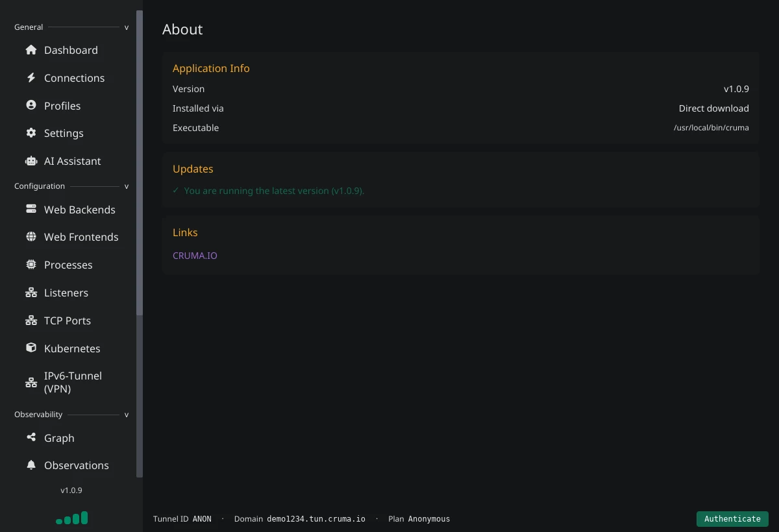The width and height of the screenshot is (779, 532).
Task: Click the latest version status message
Action: coord(269,191)
